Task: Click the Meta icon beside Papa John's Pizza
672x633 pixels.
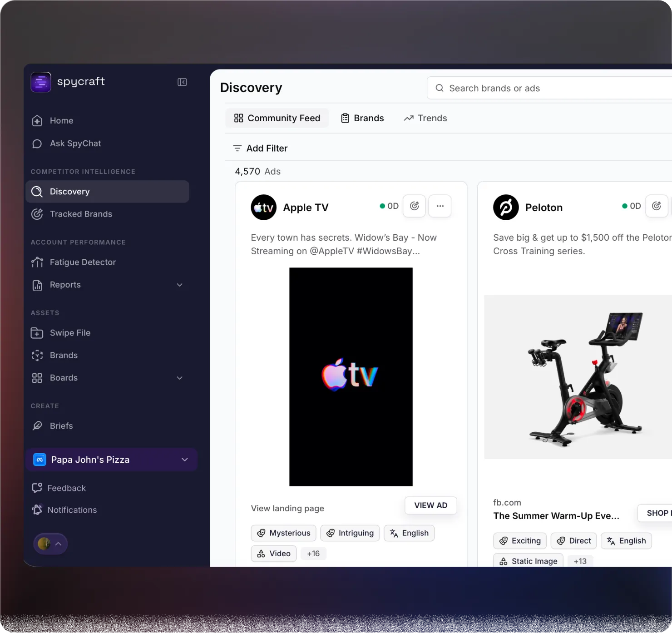Action: pos(40,460)
